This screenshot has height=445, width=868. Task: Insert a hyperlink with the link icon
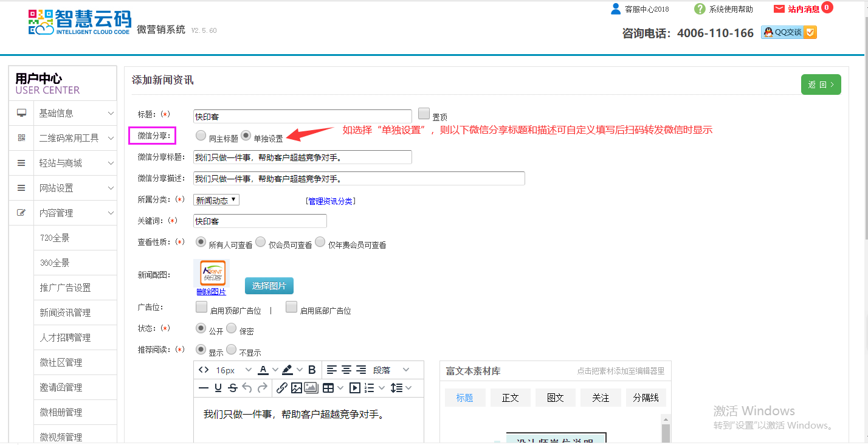281,388
